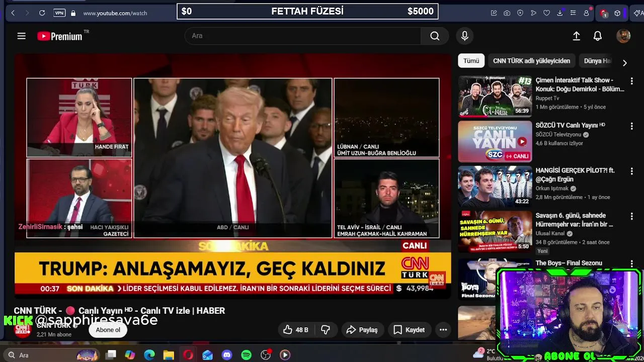The image size is (644, 362).
Task: Open the browser easy setup sliders icon
Action: point(573,13)
